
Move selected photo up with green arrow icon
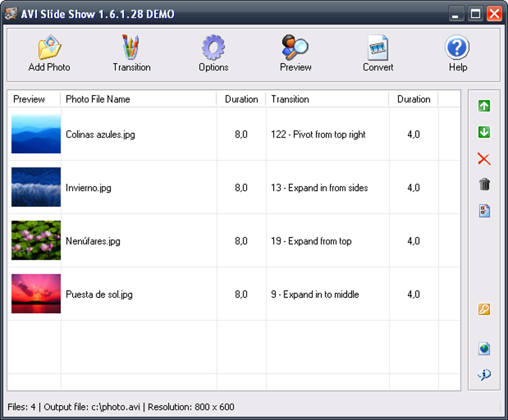pos(484,106)
